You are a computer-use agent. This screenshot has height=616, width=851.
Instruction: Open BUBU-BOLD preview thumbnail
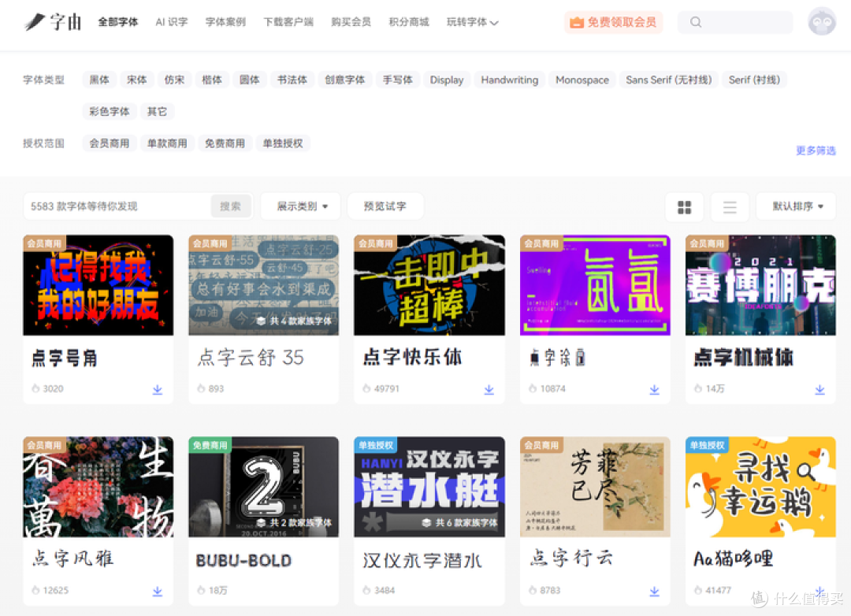(x=264, y=487)
